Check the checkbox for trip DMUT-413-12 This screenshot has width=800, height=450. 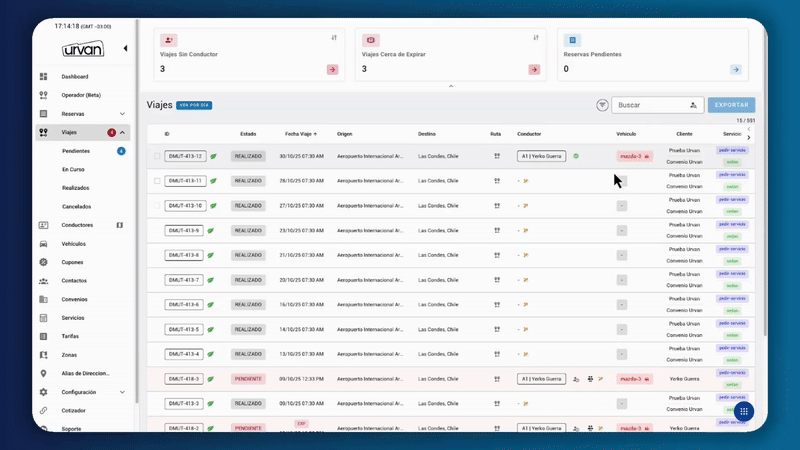click(x=157, y=156)
